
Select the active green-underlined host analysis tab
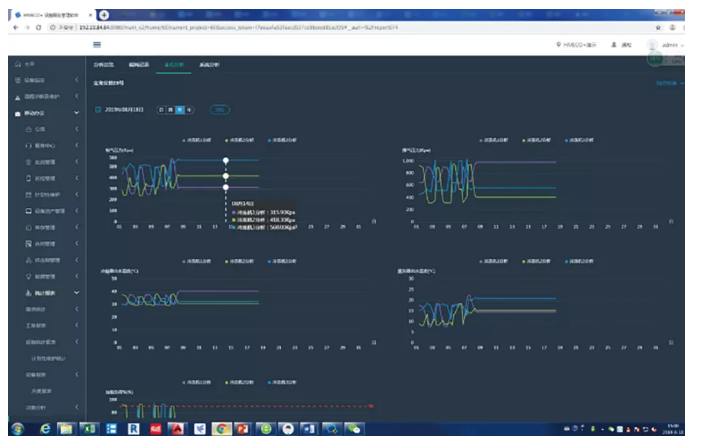pyautogui.click(x=174, y=65)
